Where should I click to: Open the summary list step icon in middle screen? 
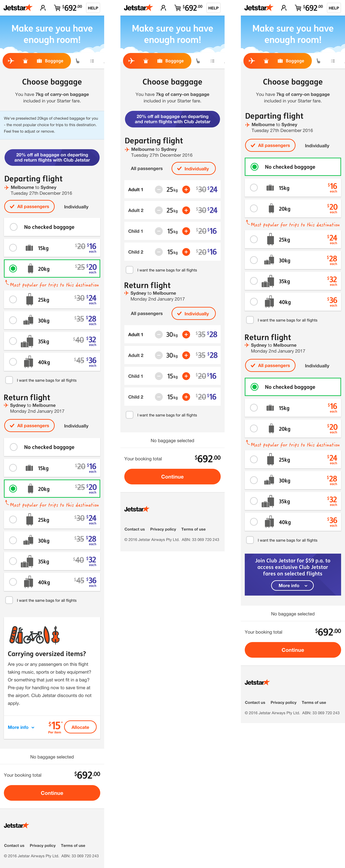(x=212, y=61)
